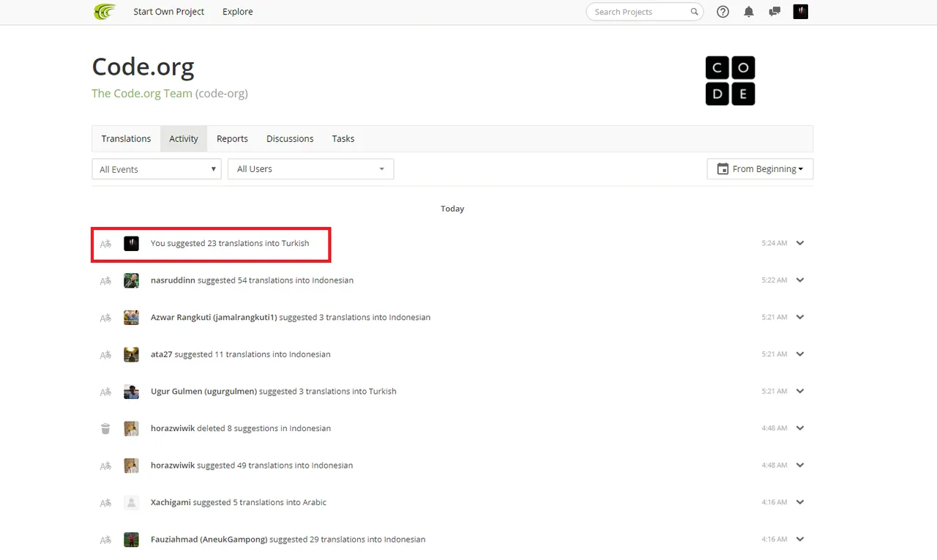Open the From Beginning date range dropdown
The width and height of the screenshot is (937, 560).
pos(760,169)
